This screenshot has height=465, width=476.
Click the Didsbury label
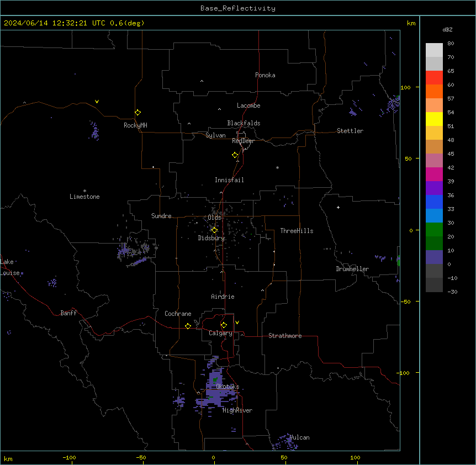pyautogui.click(x=211, y=238)
